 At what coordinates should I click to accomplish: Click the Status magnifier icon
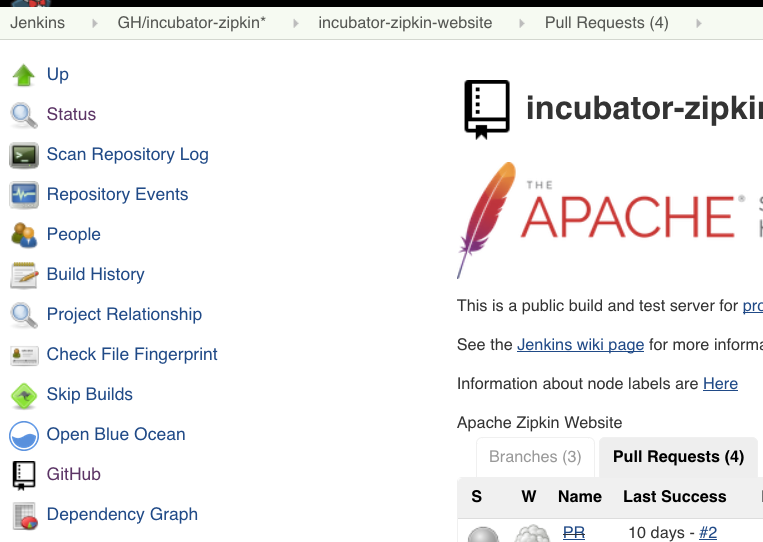point(23,115)
